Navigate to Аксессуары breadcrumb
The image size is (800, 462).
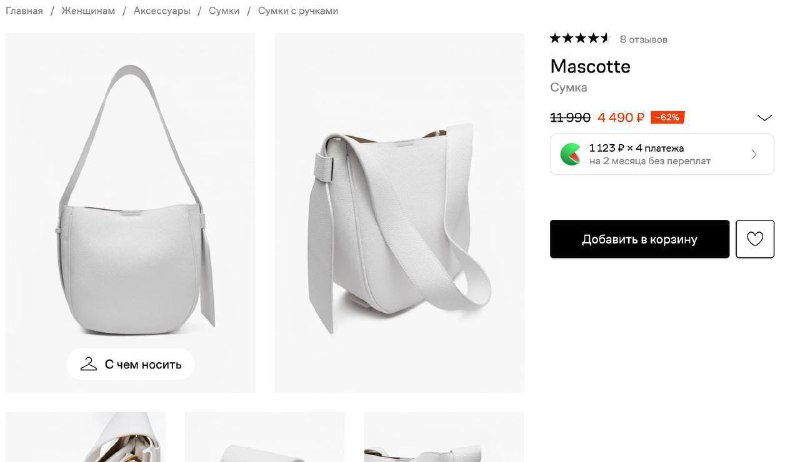[x=162, y=11]
